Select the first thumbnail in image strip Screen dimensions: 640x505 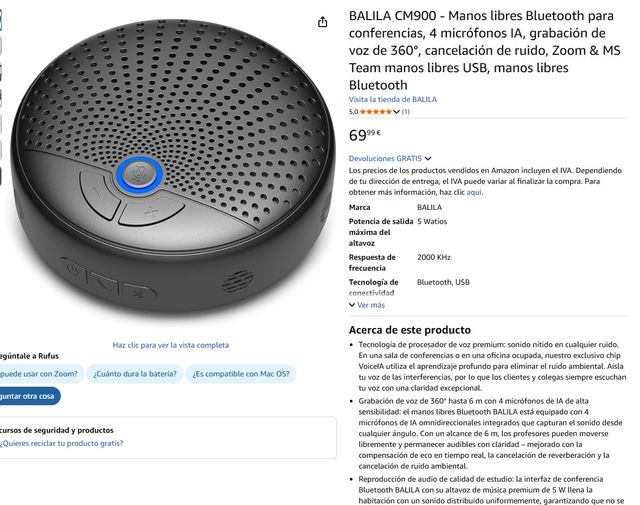(x=0, y=20)
